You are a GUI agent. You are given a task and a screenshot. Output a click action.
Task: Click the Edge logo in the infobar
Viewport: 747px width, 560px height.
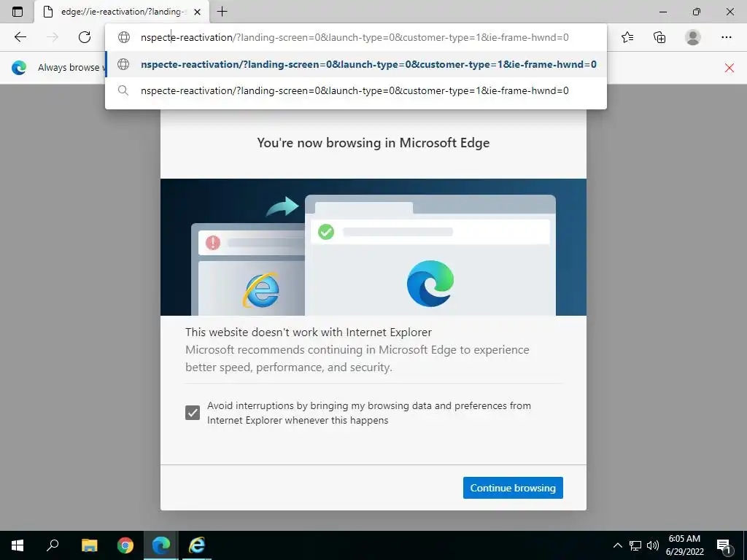(x=19, y=68)
